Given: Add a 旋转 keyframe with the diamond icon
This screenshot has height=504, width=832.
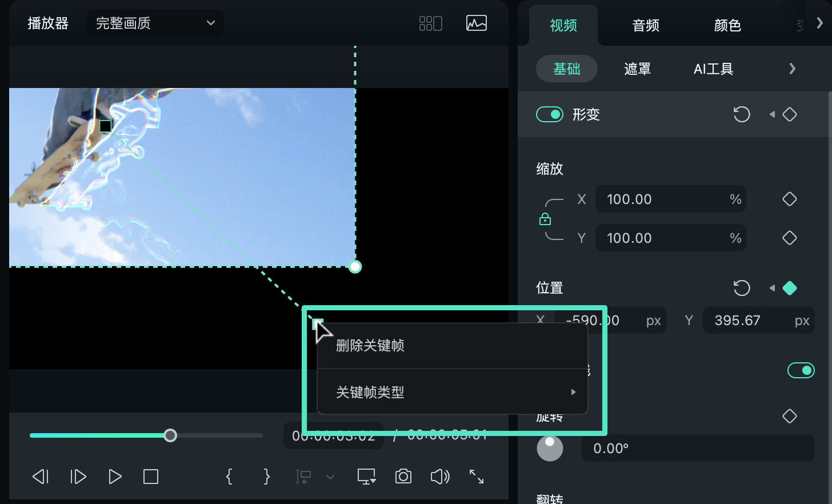Looking at the screenshot, I should (789, 416).
